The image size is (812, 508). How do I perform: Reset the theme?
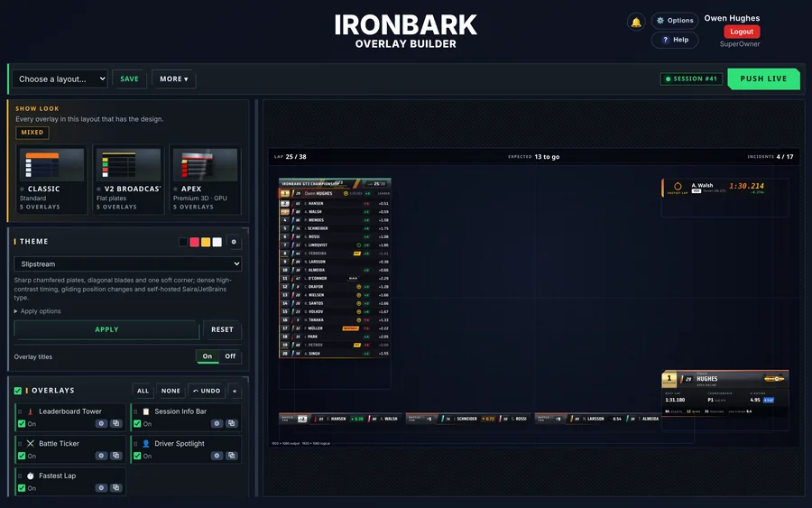pos(222,330)
